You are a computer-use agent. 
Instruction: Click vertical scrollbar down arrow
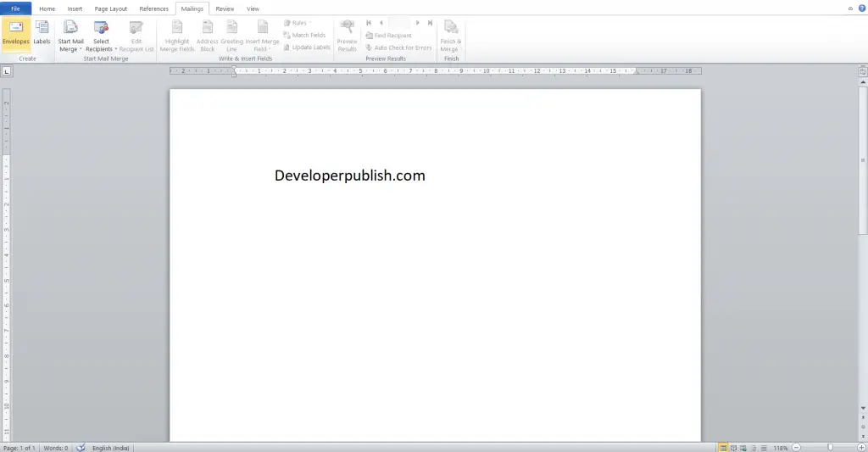(x=862, y=408)
